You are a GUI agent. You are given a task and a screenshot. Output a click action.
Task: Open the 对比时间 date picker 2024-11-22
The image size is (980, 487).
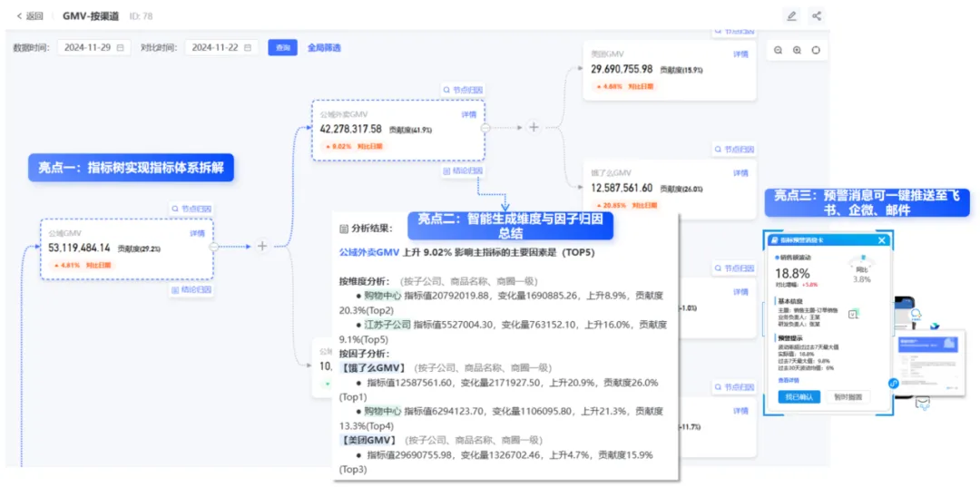click(x=221, y=47)
